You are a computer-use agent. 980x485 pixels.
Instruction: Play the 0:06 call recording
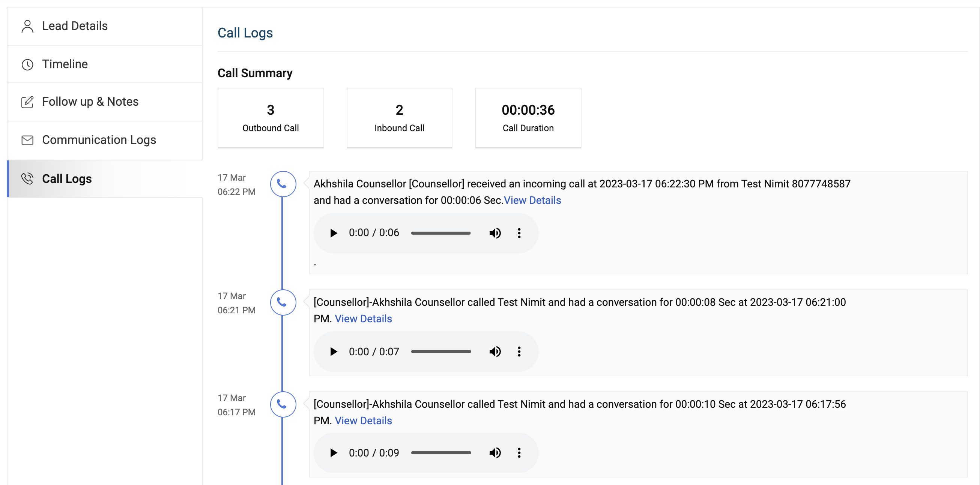[333, 233]
